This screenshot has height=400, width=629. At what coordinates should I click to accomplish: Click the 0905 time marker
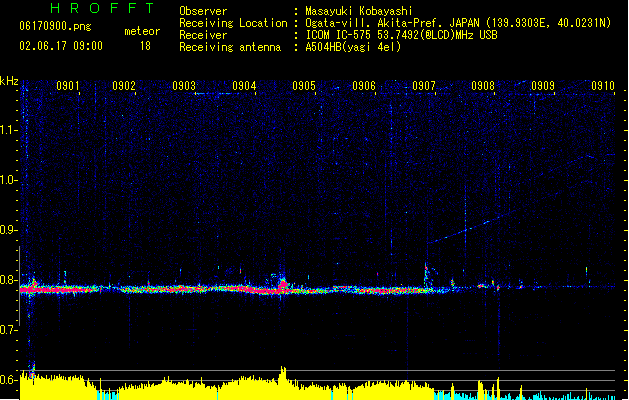(304, 86)
